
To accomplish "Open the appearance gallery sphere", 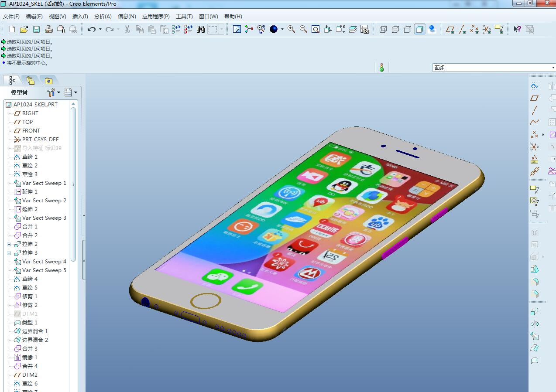I will point(274,29).
